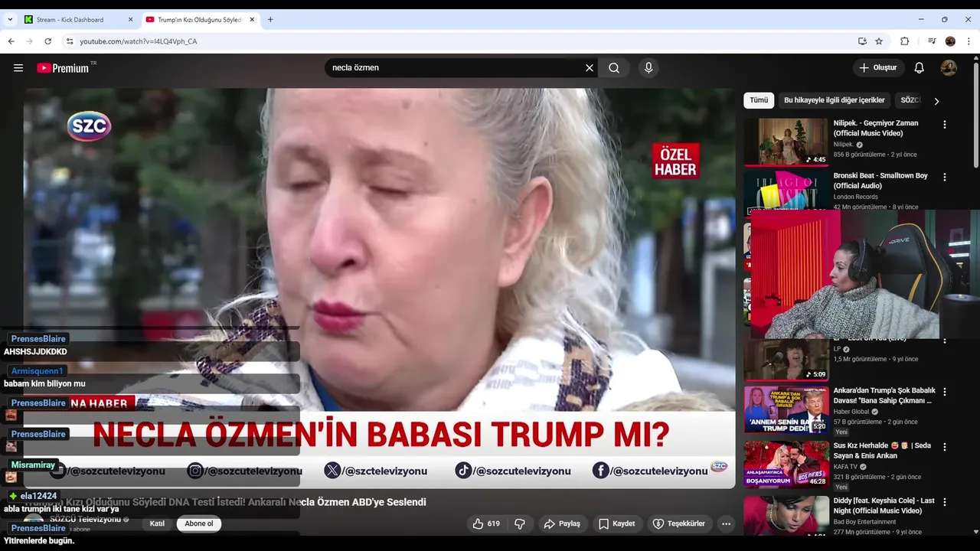The width and height of the screenshot is (980, 551).
Task: Like the video (619 likes)
Action: (486, 523)
